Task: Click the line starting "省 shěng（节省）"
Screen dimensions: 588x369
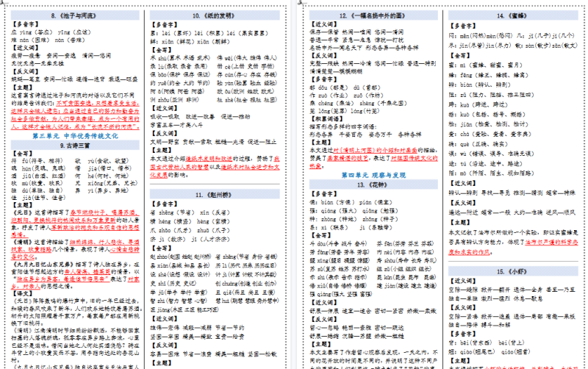Action: [x=190, y=212]
